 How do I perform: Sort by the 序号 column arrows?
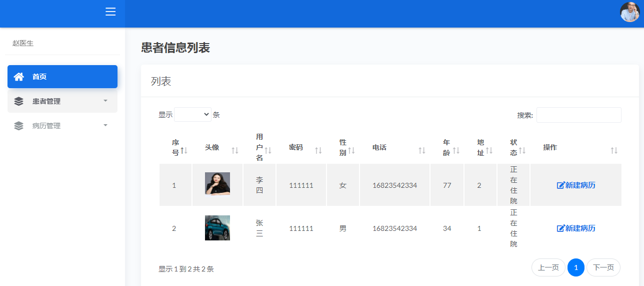pos(184,151)
